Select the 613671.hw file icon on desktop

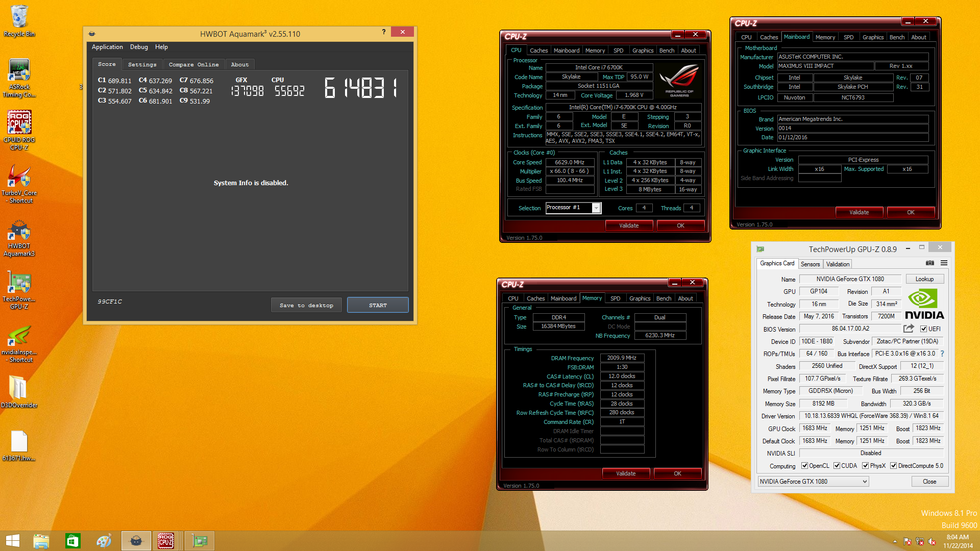(x=19, y=445)
